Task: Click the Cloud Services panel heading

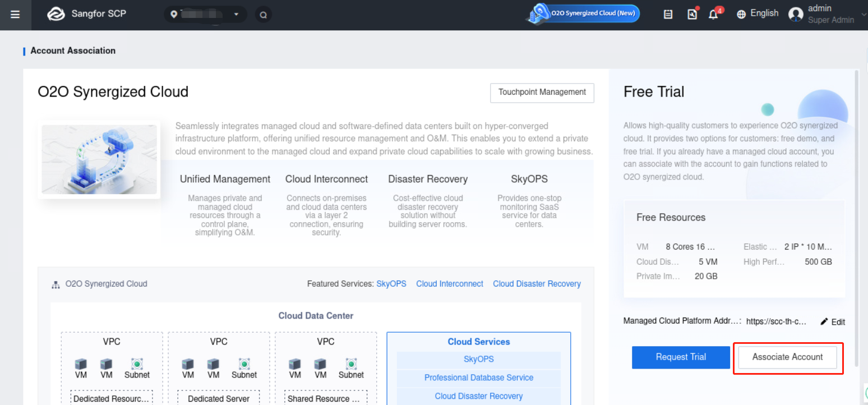Action: pyautogui.click(x=479, y=342)
